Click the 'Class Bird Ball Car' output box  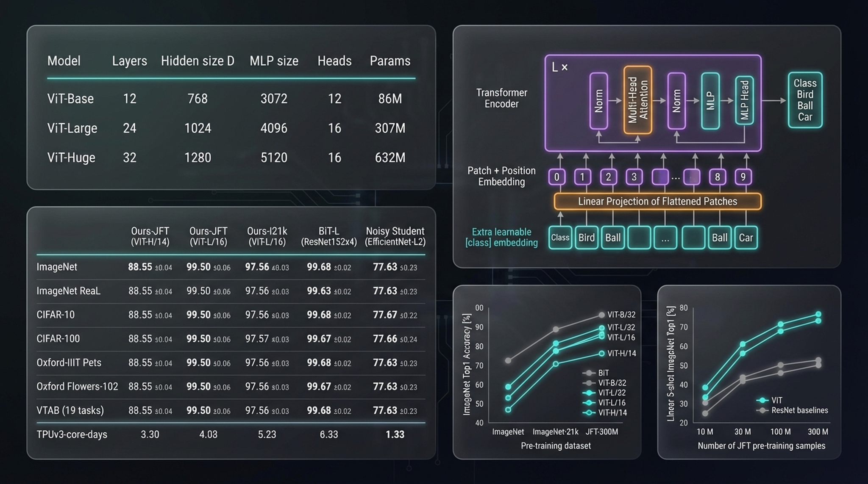point(805,100)
